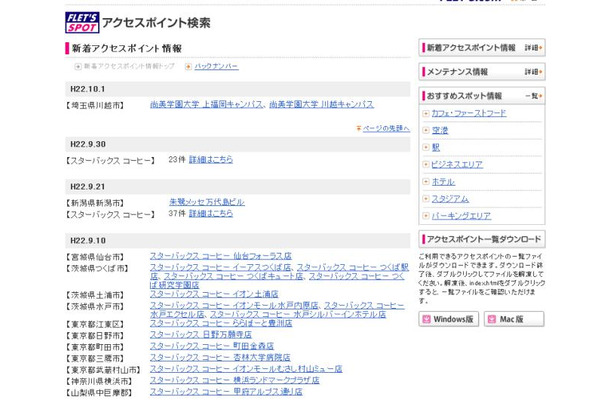
Task: Open スターバックス コーヒー 水戸シルバーインホテル店 link
Action: click(x=298, y=314)
